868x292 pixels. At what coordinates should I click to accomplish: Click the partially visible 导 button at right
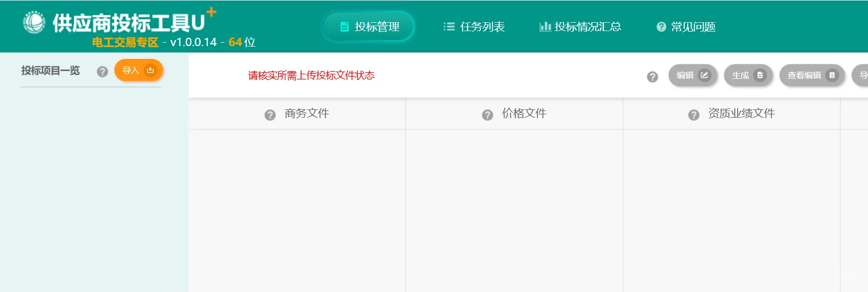point(860,75)
